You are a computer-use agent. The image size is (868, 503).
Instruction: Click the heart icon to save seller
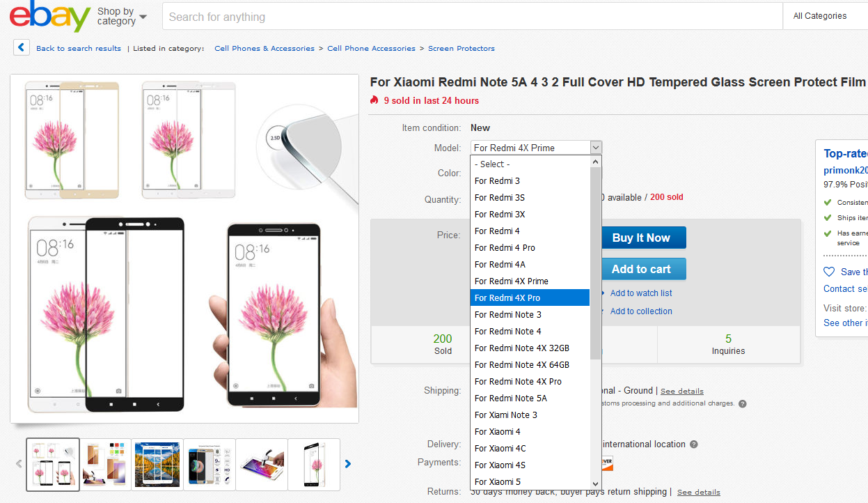pyautogui.click(x=829, y=272)
